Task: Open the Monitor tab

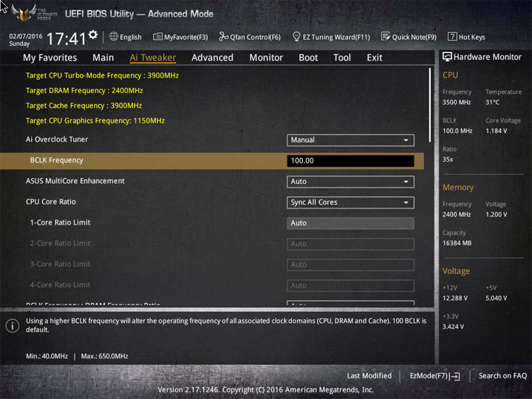Action: click(266, 58)
